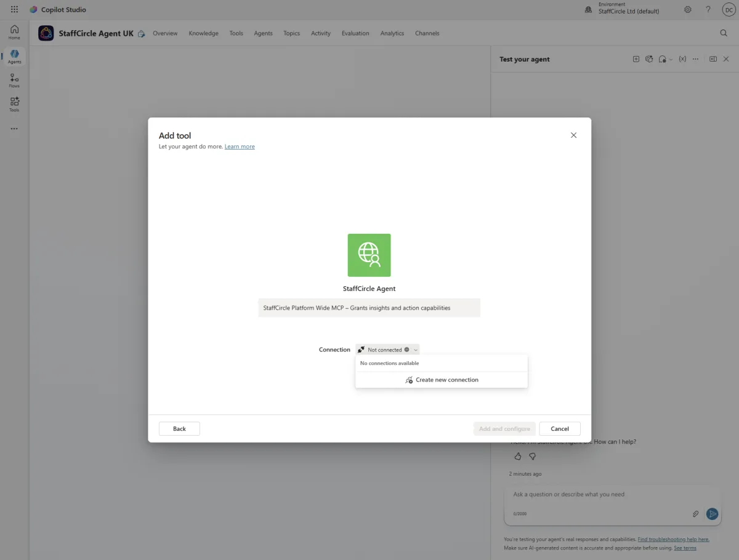Click the StaffCircle Agent UK title
The image size is (739, 560).
click(x=96, y=33)
